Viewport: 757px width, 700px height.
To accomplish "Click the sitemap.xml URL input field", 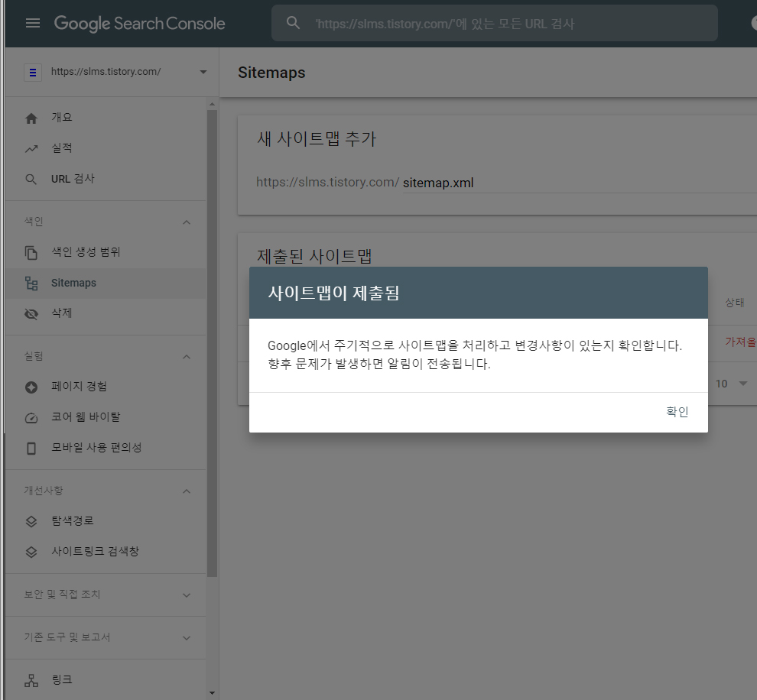I will [580, 183].
